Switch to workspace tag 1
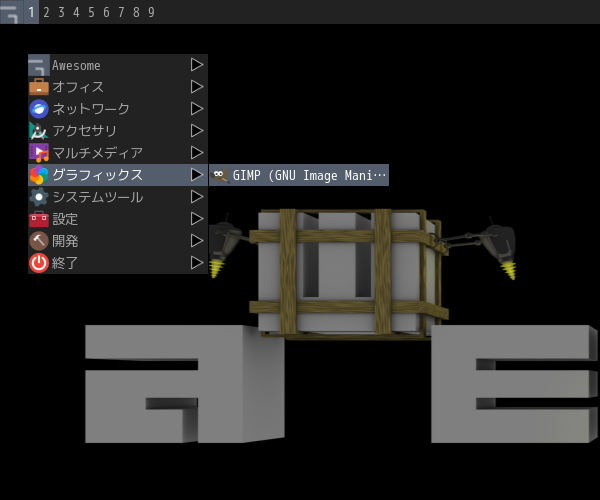 [31, 12]
